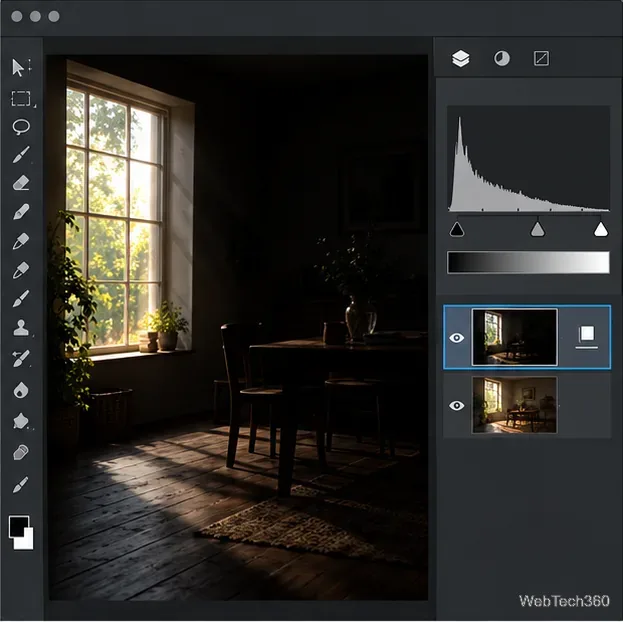This screenshot has width=623, height=622.
Task: Select the Clone Stamp tool
Action: [x=21, y=328]
